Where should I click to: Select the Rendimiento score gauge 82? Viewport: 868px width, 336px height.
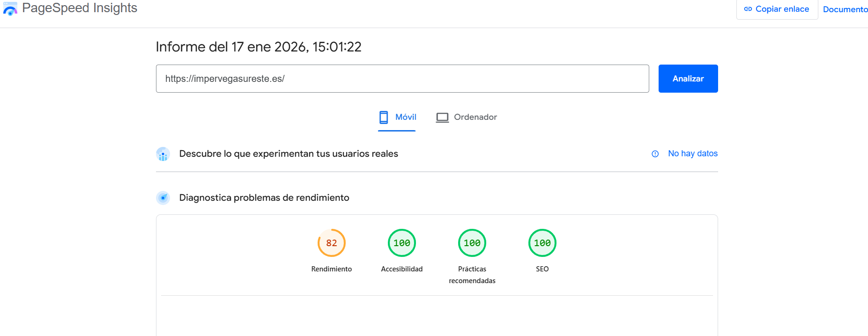(332, 243)
